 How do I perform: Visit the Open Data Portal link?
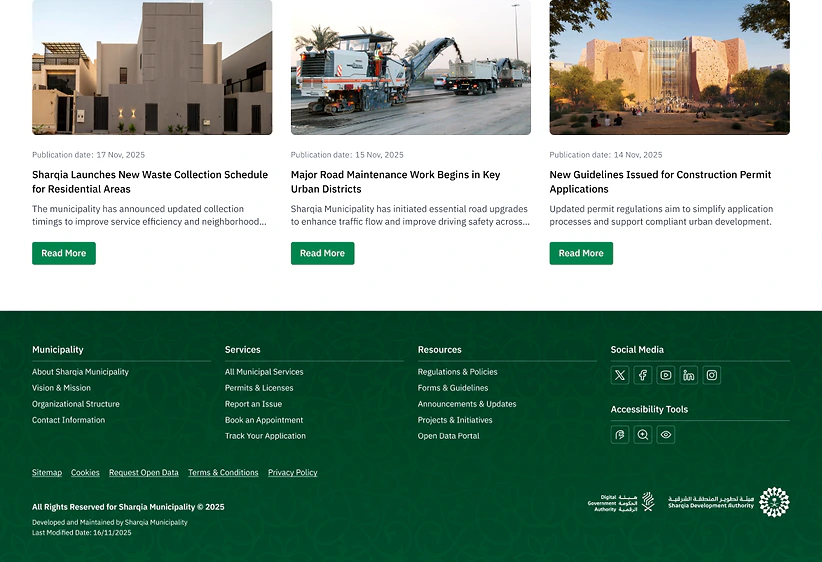pyautogui.click(x=449, y=436)
